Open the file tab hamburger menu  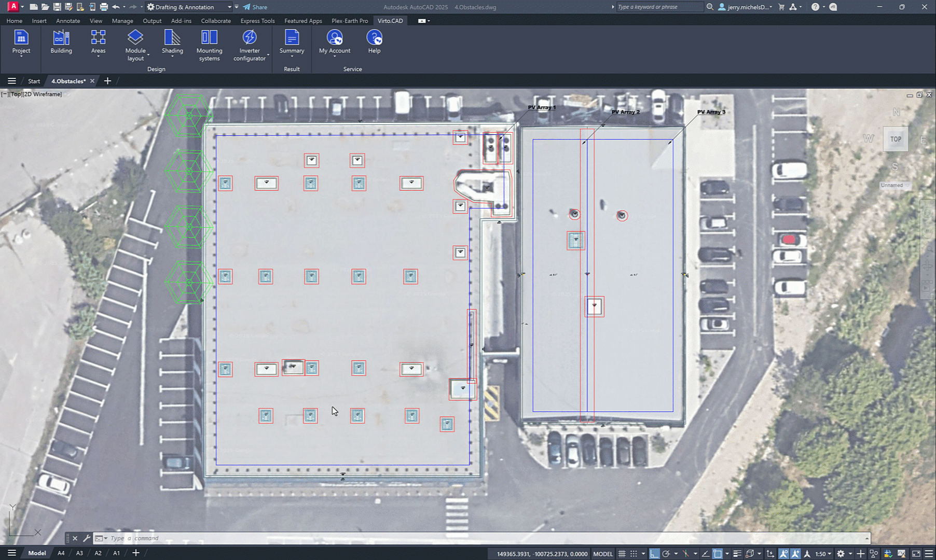click(x=11, y=81)
